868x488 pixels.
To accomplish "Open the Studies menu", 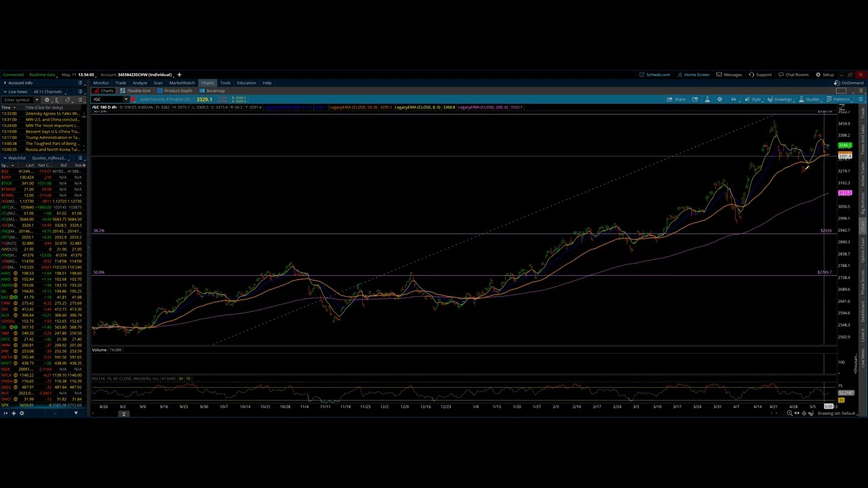I will (809, 100).
